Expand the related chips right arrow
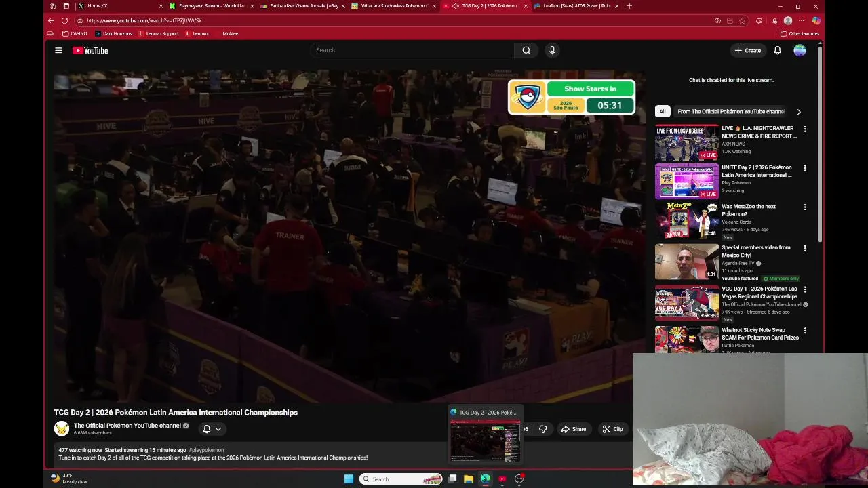868x488 pixels. click(x=799, y=112)
